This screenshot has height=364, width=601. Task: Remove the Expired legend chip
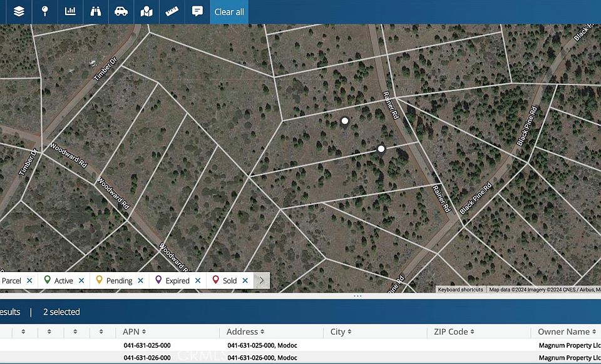tap(198, 281)
